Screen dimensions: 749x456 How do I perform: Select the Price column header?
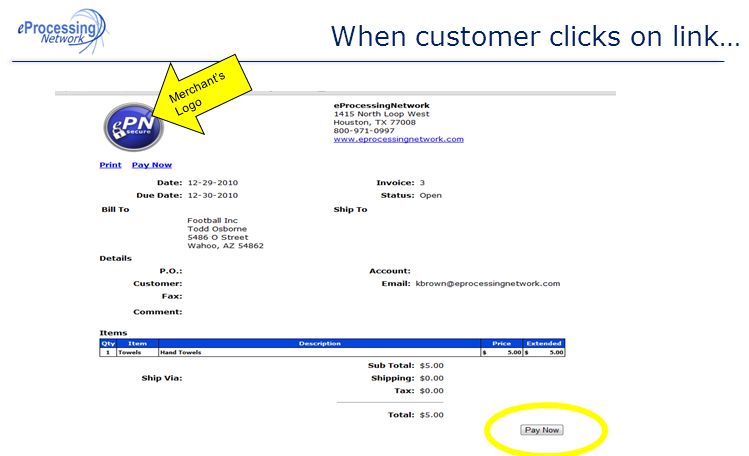click(x=502, y=343)
